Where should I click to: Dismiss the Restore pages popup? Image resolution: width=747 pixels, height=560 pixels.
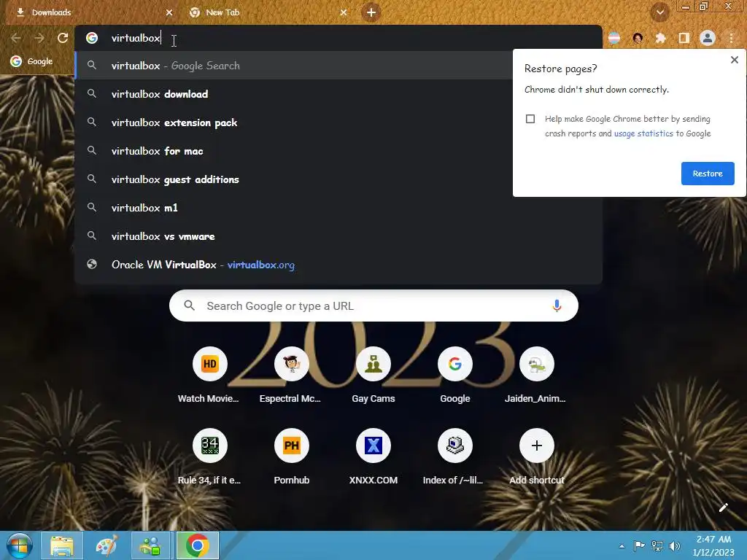point(734,60)
